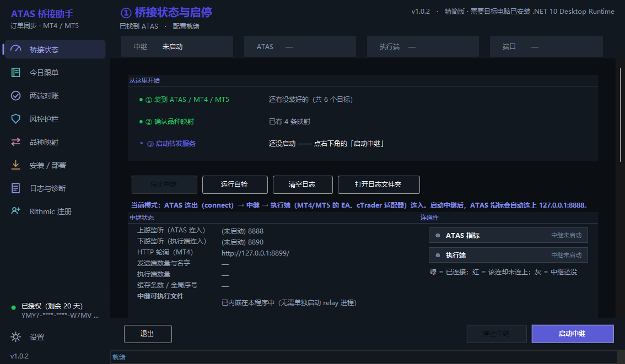Click the 已内嵌在本程序中 relay note
625x364 pixels.
pos(289,303)
